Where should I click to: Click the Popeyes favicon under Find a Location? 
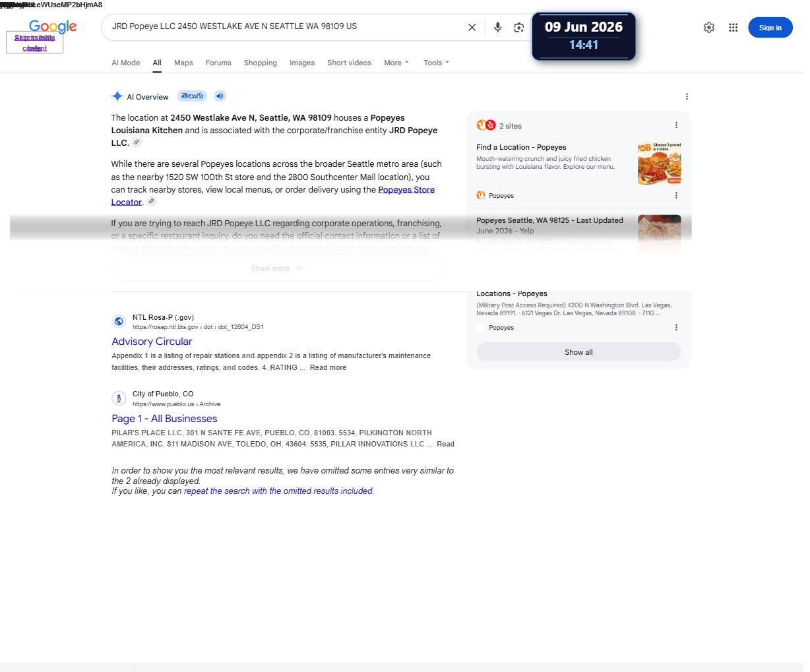[481, 195]
